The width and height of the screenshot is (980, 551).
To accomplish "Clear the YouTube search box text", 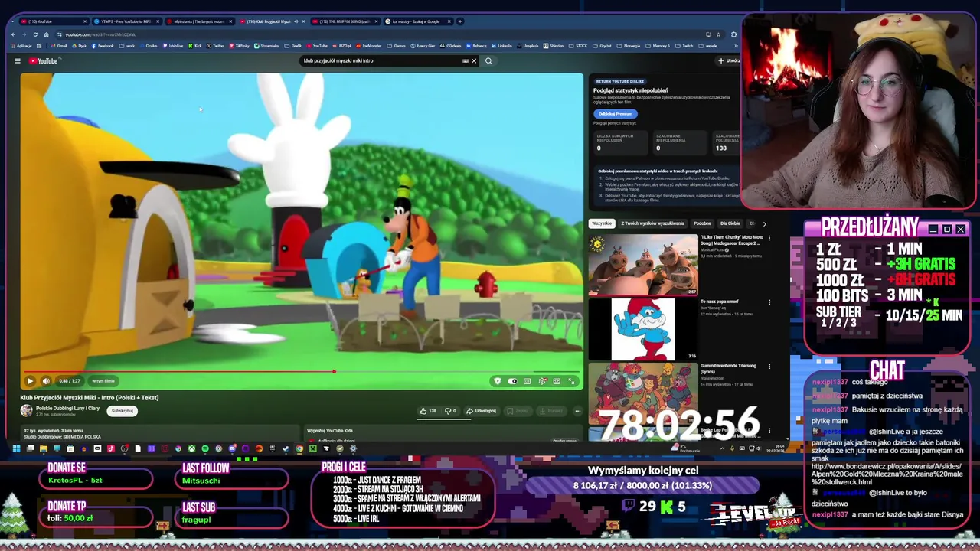I will (x=473, y=61).
